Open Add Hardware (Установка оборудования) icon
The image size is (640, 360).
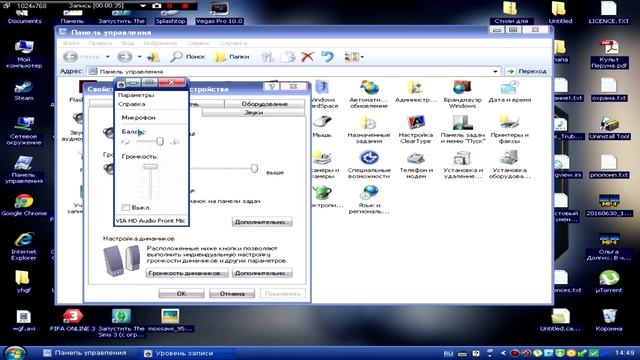509,164
